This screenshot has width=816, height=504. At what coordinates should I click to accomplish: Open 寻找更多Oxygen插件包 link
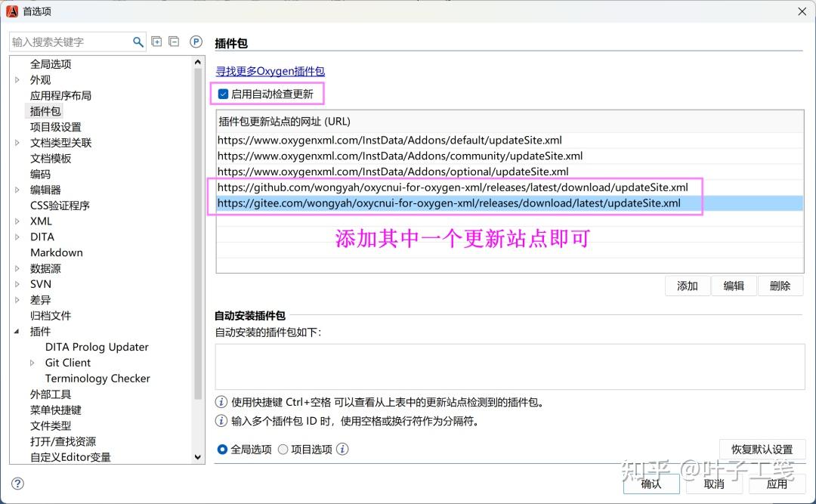(270, 71)
